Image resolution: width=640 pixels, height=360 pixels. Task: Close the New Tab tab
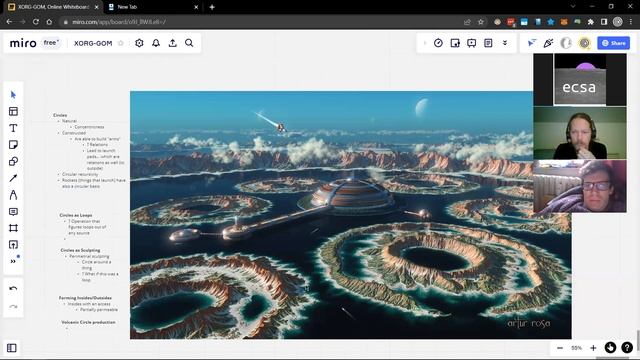pos(196,7)
